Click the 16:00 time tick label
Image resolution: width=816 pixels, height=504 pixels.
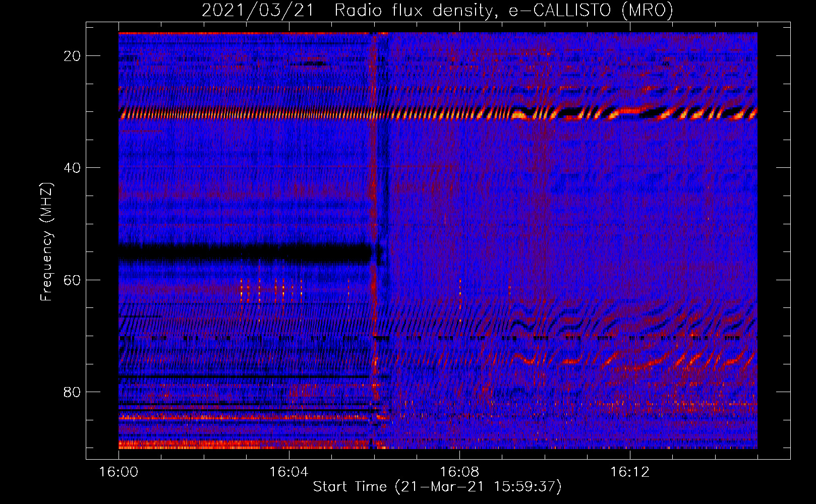(119, 472)
